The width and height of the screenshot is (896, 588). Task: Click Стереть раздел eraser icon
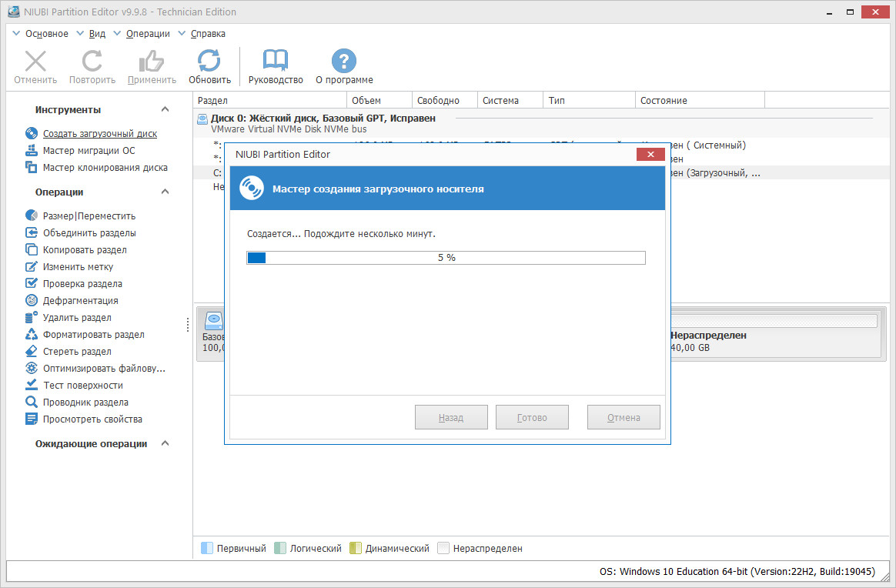[x=32, y=351]
